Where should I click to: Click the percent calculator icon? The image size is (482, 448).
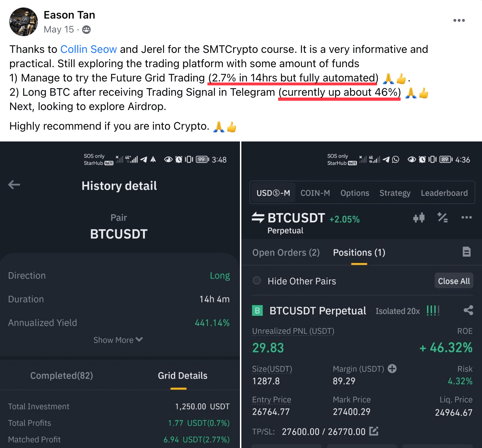point(442,217)
